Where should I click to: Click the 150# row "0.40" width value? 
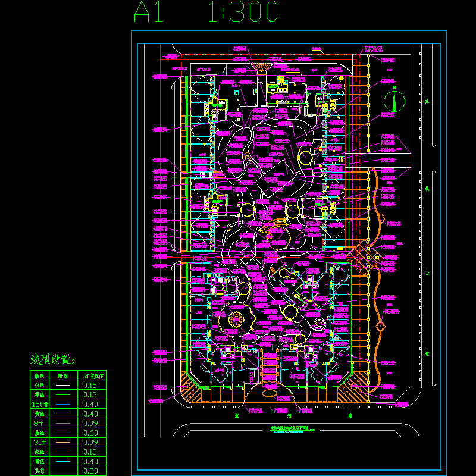[x=91, y=405]
